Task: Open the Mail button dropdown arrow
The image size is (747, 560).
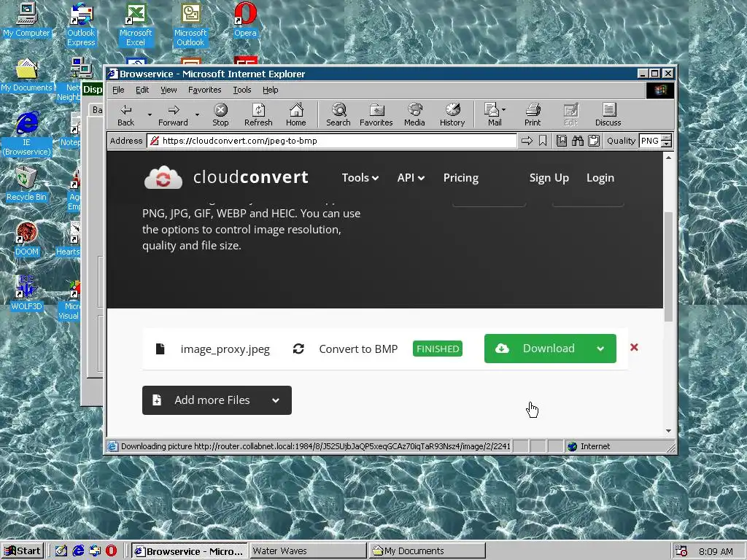Action: pos(503,109)
